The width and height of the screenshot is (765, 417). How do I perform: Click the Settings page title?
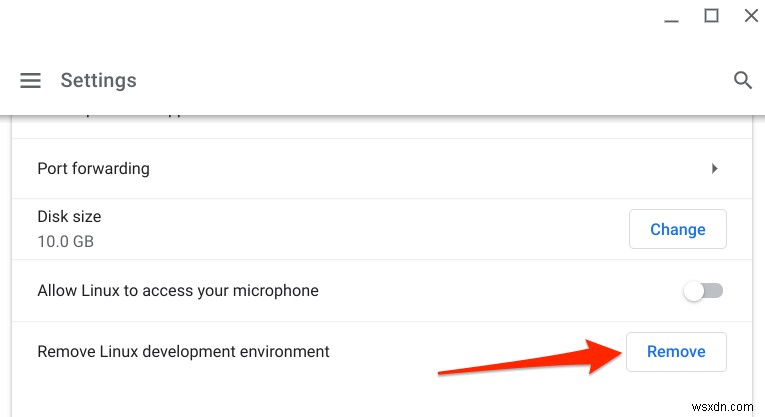98,81
